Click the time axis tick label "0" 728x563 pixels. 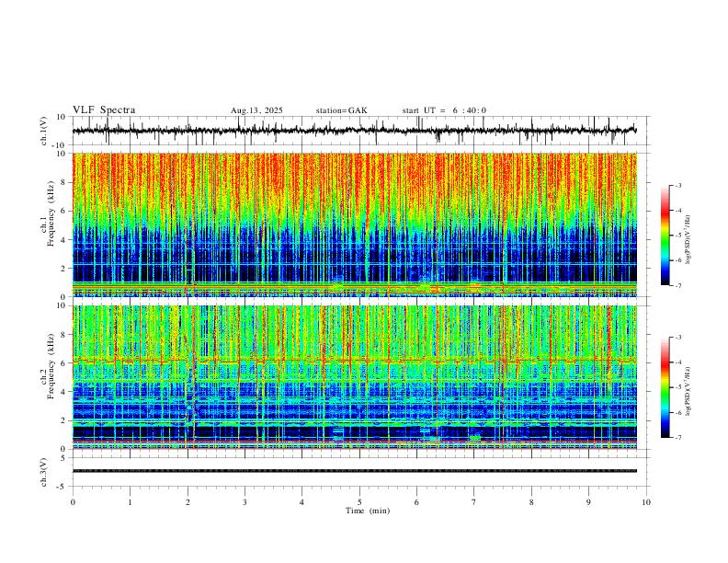73,502
